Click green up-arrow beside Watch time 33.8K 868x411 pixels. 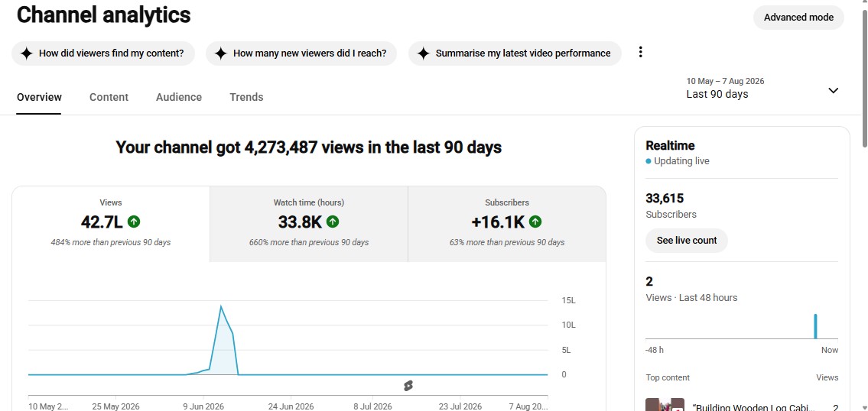[333, 222]
